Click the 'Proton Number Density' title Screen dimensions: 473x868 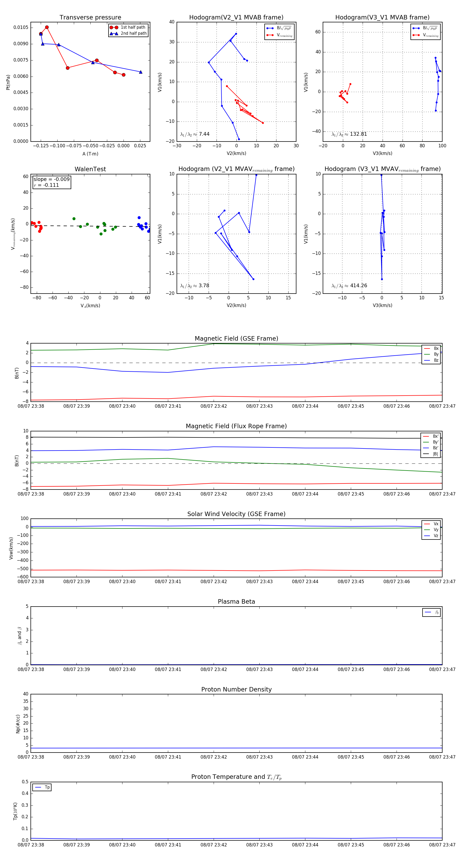(236, 689)
